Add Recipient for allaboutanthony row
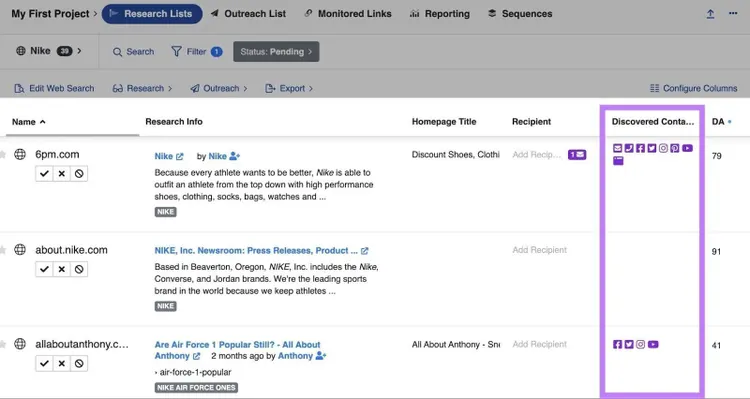750x399 pixels. point(540,344)
